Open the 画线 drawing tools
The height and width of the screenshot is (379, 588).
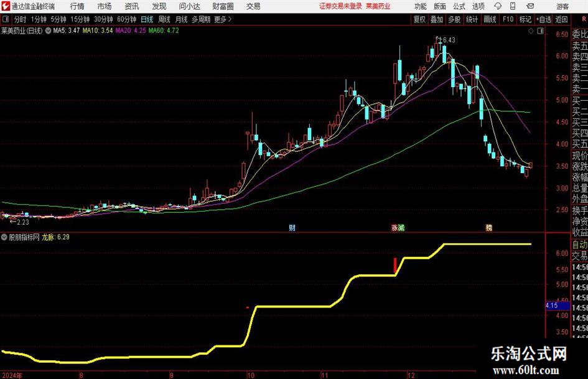[490, 19]
